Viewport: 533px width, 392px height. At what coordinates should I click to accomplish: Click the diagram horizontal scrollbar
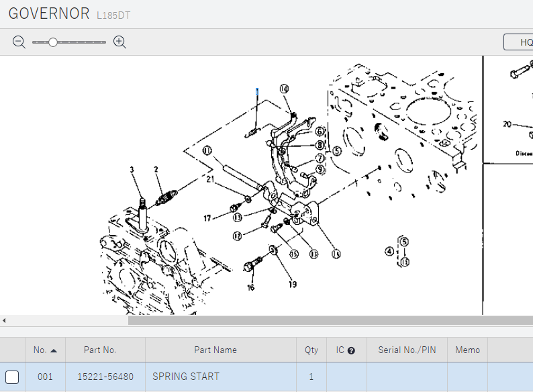coord(329,320)
